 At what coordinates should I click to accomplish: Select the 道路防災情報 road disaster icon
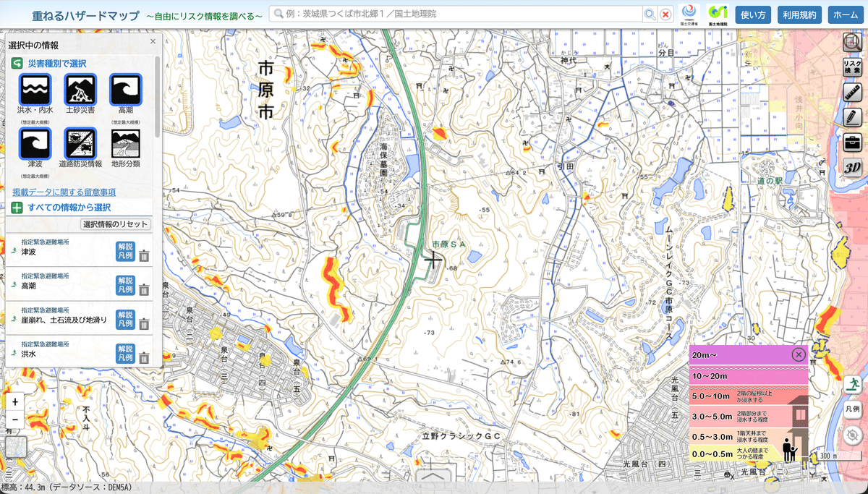(x=81, y=144)
